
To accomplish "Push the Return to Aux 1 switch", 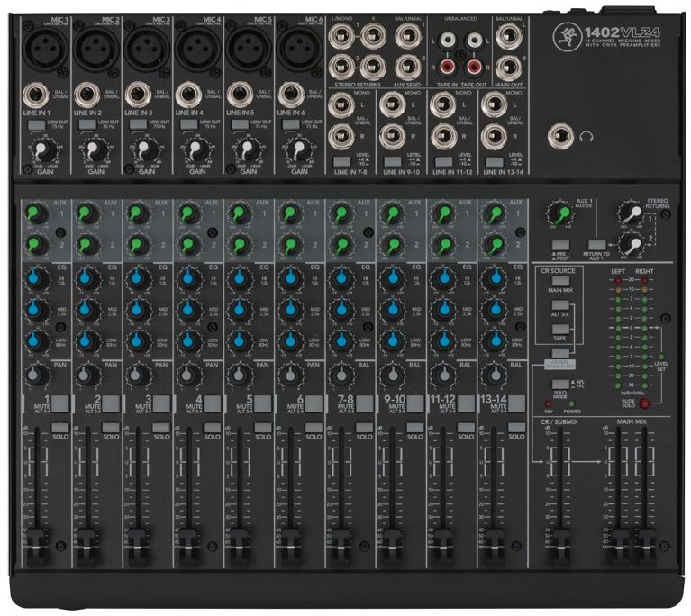I will click(596, 246).
